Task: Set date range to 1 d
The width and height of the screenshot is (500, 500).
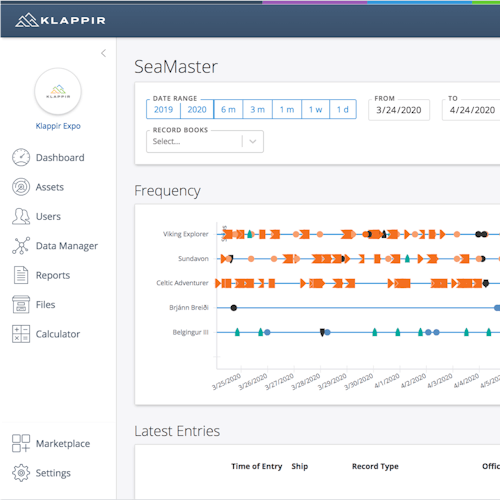Action: [343, 109]
